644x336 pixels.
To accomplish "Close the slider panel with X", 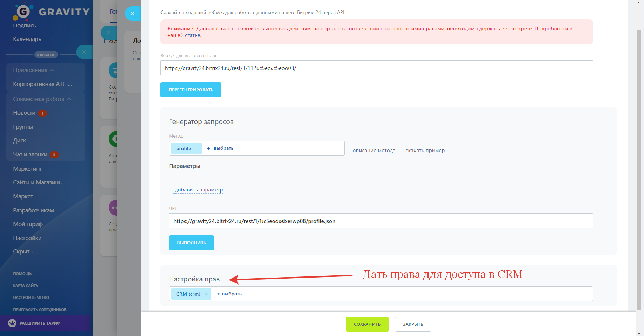I will [x=132, y=13].
